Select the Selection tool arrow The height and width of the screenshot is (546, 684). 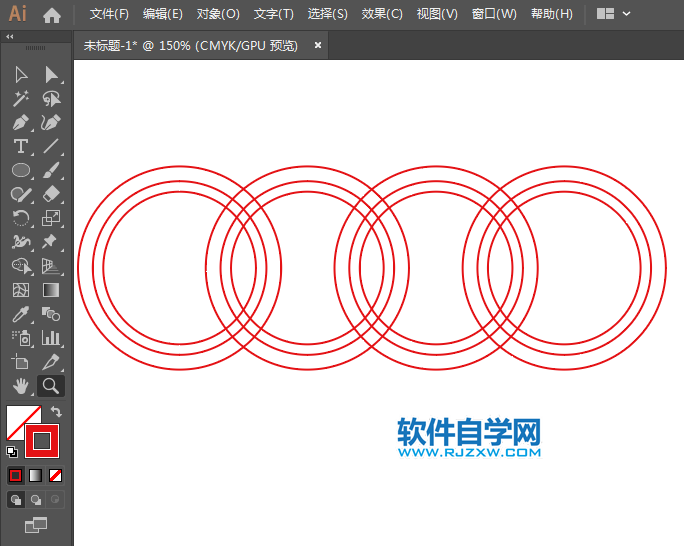tap(21, 75)
